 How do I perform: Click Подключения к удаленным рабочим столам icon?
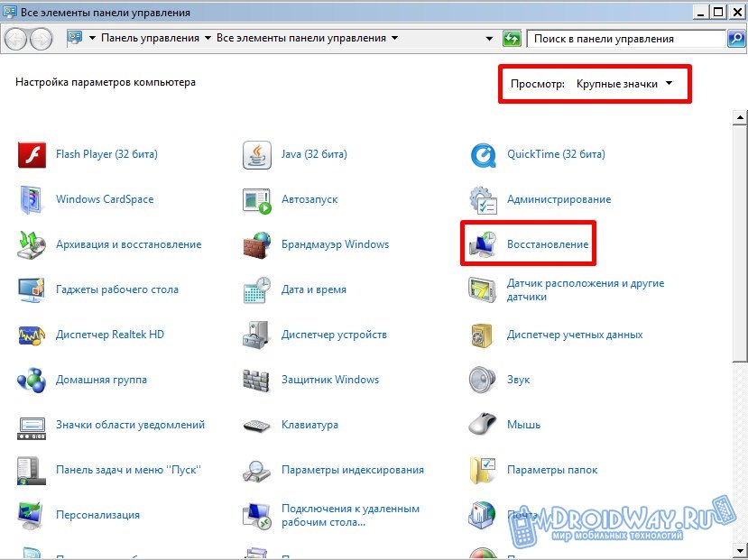pyautogui.click(x=257, y=516)
